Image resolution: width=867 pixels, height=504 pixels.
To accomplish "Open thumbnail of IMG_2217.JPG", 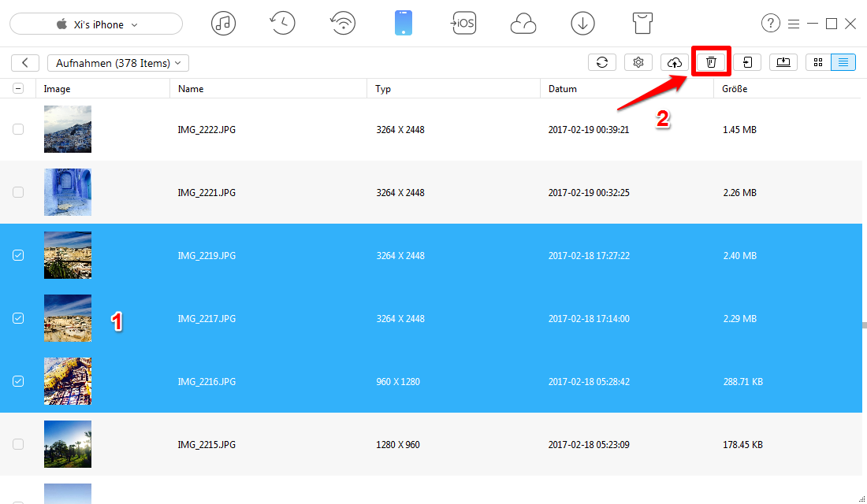I will coord(68,318).
